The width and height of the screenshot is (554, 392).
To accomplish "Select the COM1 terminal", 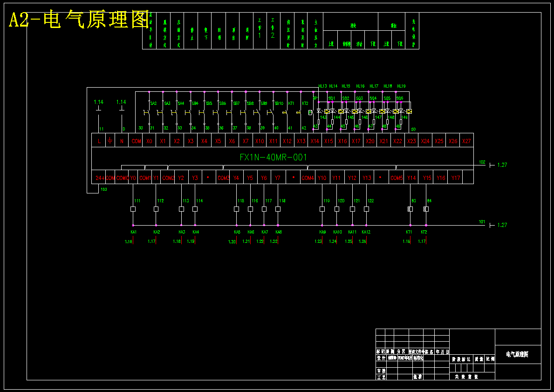I will click(145, 178).
